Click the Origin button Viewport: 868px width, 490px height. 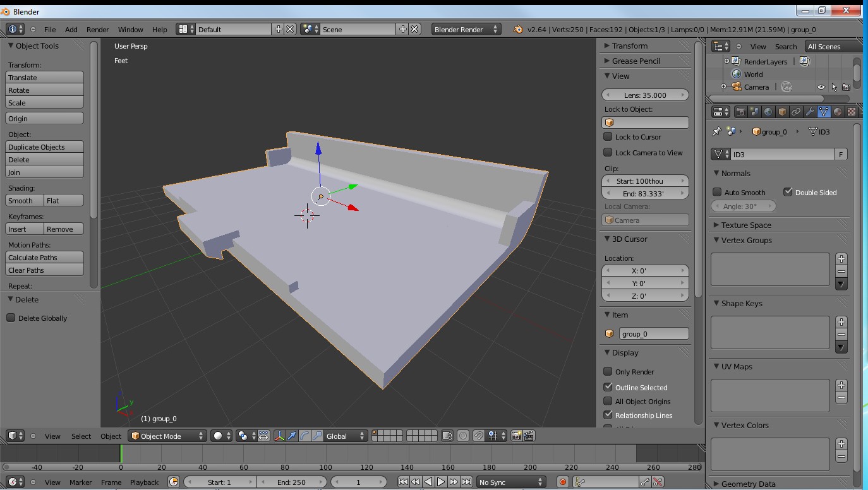click(44, 118)
